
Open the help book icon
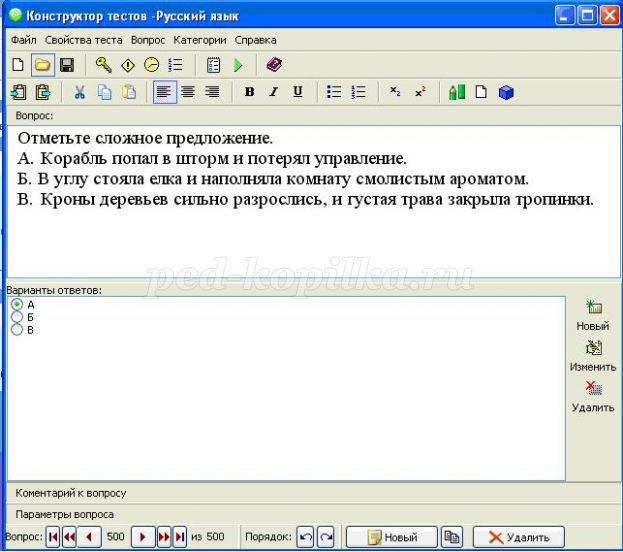pyautogui.click(x=274, y=65)
